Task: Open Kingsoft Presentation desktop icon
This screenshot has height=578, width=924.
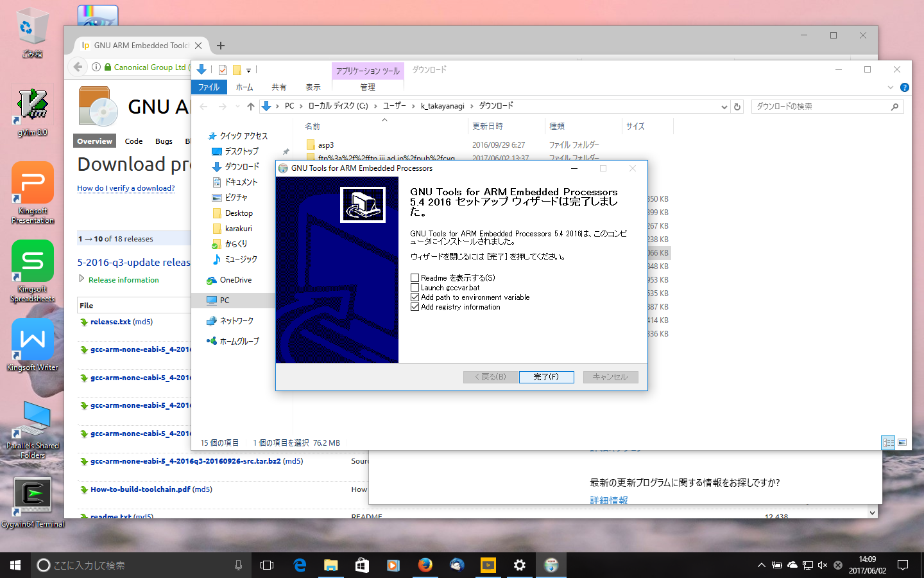Action: pos(32,193)
